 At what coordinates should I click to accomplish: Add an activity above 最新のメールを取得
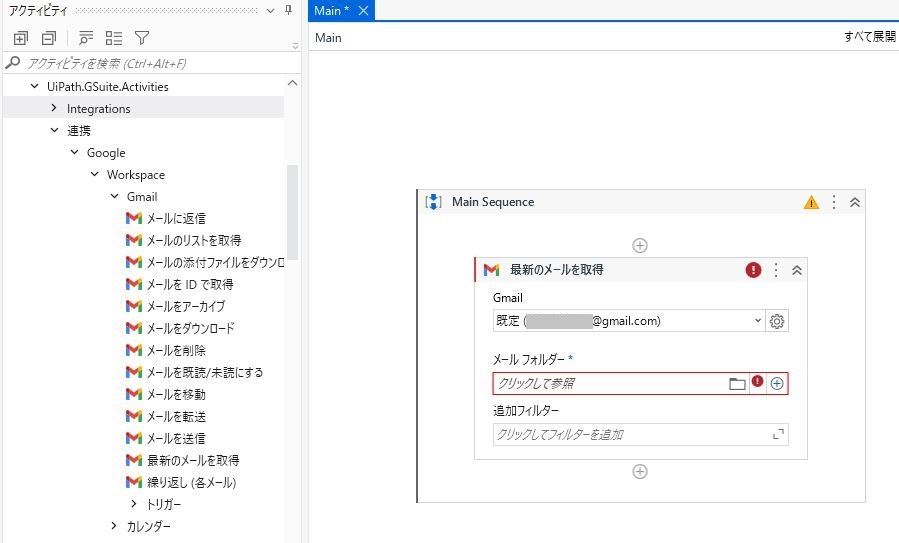click(x=640, y=245)
